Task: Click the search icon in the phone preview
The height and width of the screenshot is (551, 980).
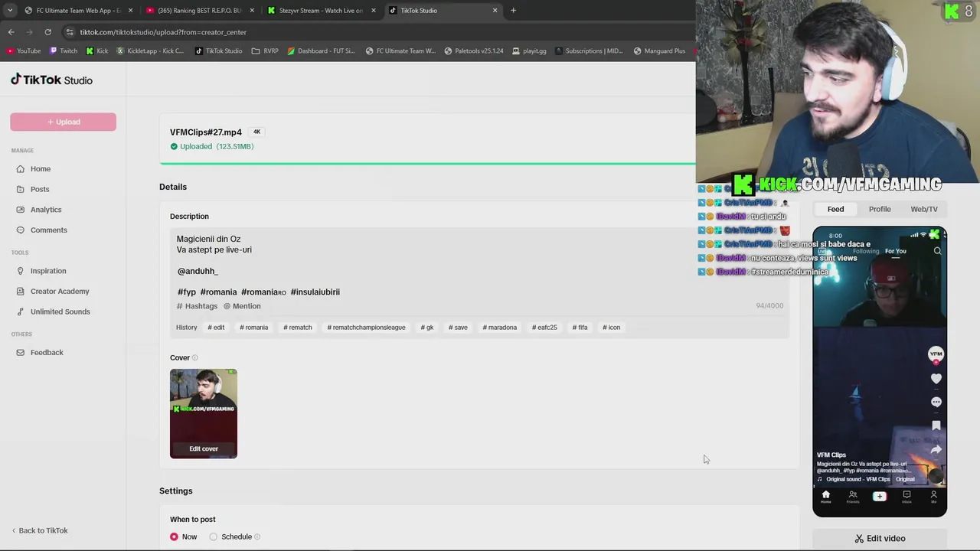Action: click(x=937, y=251)
